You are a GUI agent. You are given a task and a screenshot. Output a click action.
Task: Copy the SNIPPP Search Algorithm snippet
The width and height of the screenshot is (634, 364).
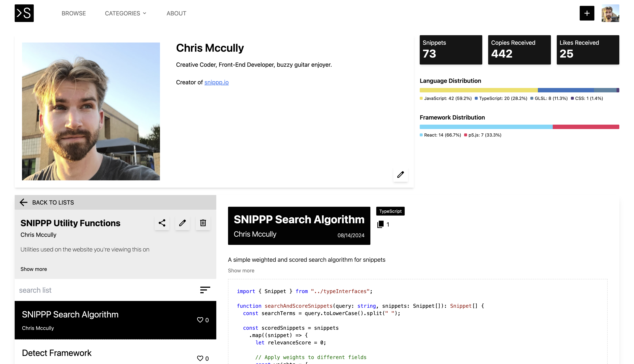380,224
